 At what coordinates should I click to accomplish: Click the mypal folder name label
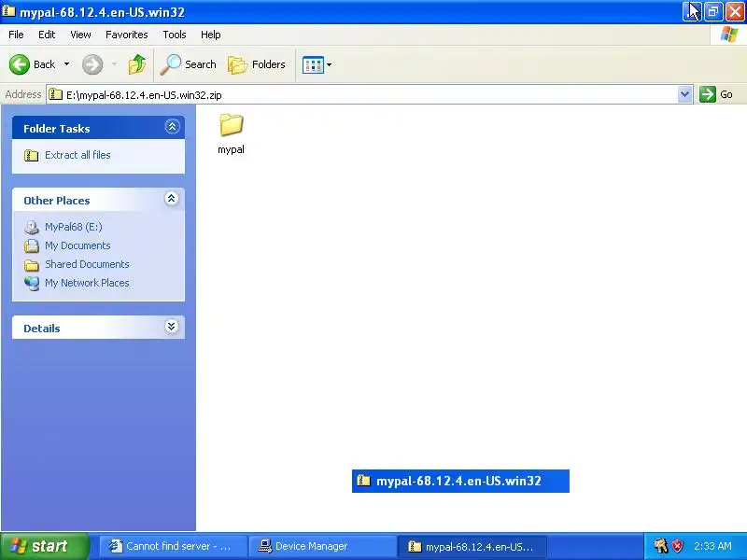pos(231,149)
